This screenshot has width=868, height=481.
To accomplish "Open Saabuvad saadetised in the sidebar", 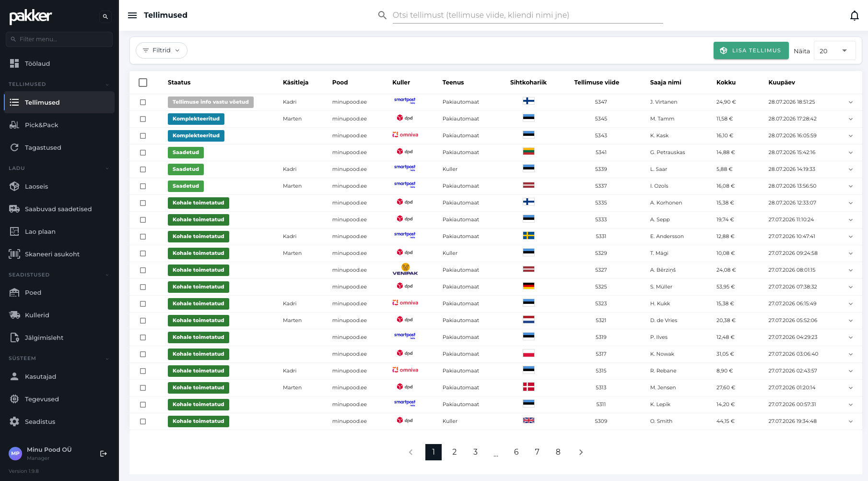I will 59,209.
